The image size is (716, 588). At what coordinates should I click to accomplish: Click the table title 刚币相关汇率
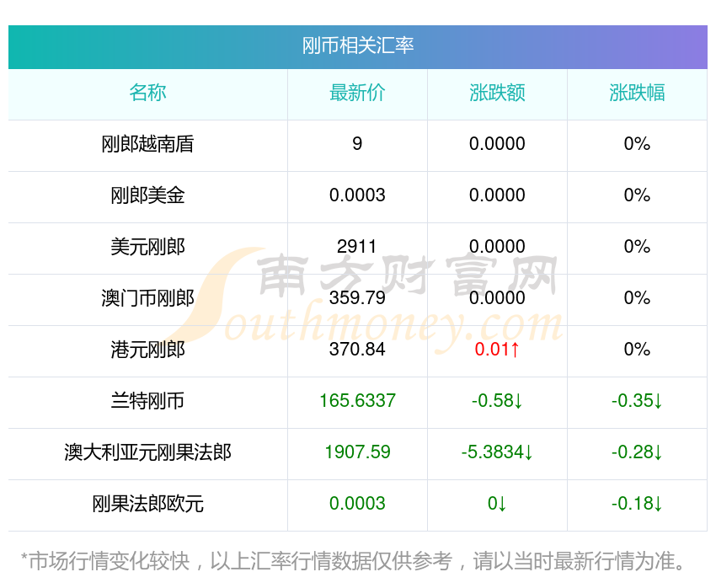(x=357, y=45)
